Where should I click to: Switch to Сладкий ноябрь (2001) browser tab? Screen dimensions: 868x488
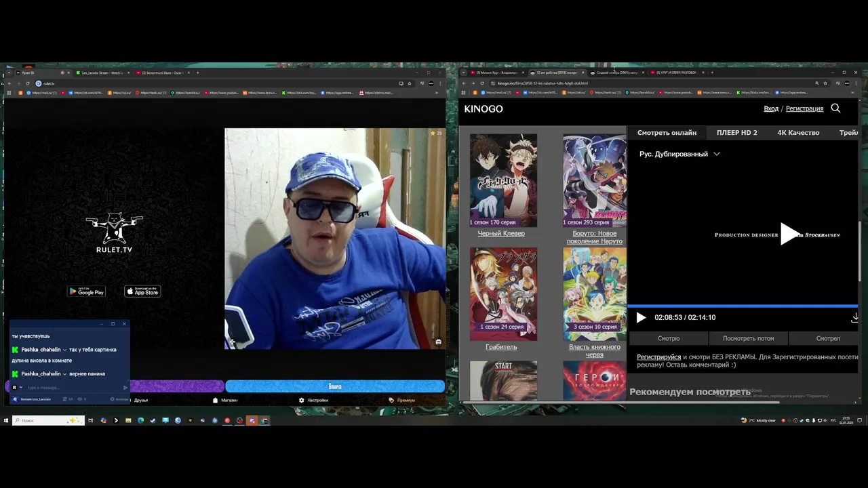point(616,73)
